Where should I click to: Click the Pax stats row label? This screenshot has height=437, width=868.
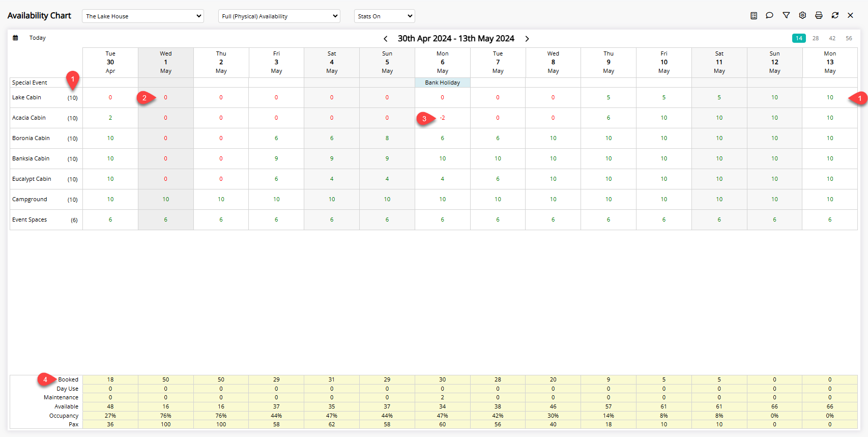[74, 424]
